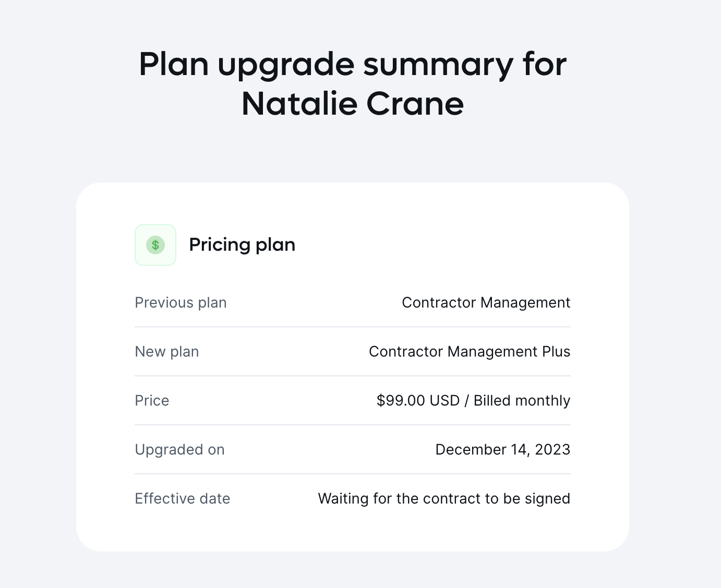Screen dimensions: 721x588
Task: Select the December 14, 2023 date
Action: pos(503,450)
